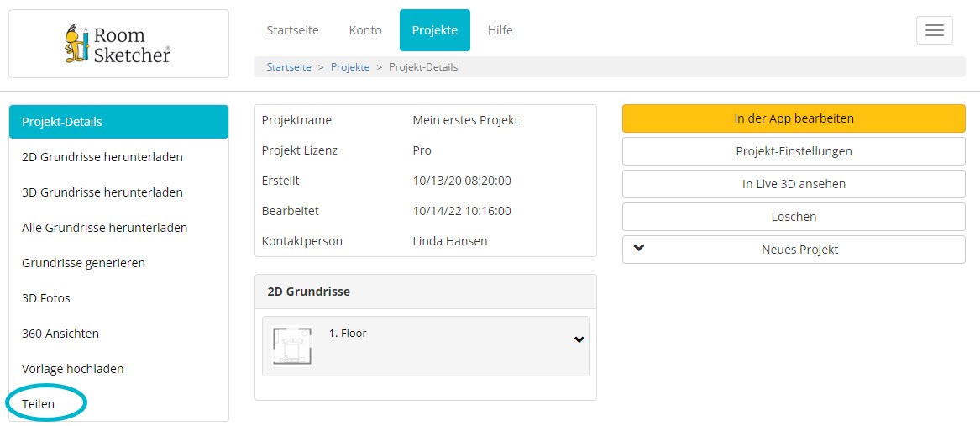The height and width of the screenshot is (426, 980).
Task: Expand the 1. Floor chevron
Action: coord(579,339)
